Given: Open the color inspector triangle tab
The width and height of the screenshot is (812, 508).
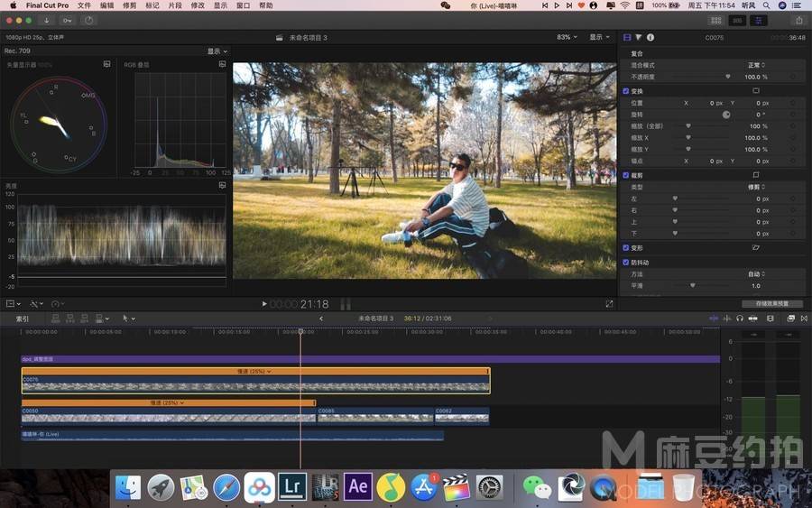Looking at the screenshot, I should (639, 37).
